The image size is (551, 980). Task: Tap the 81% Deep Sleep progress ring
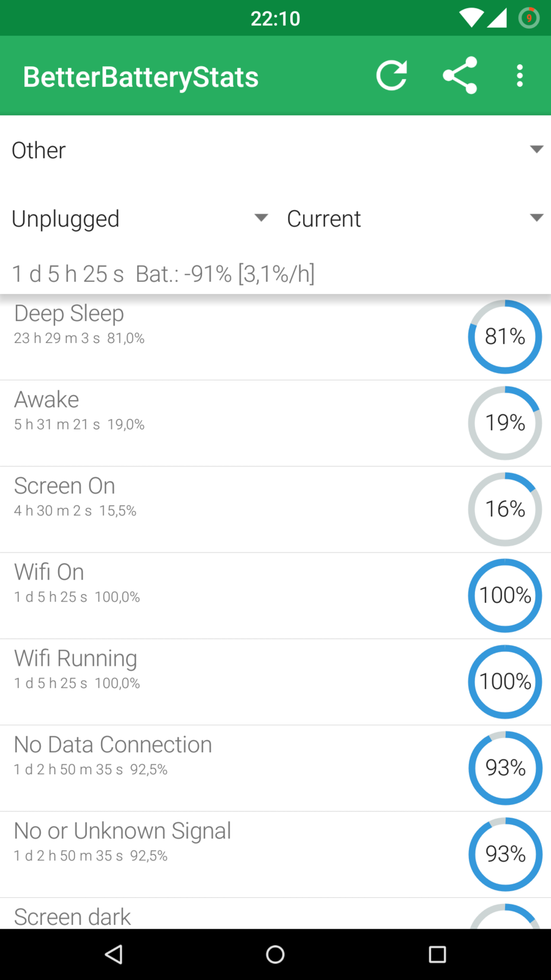coord(505,337)
